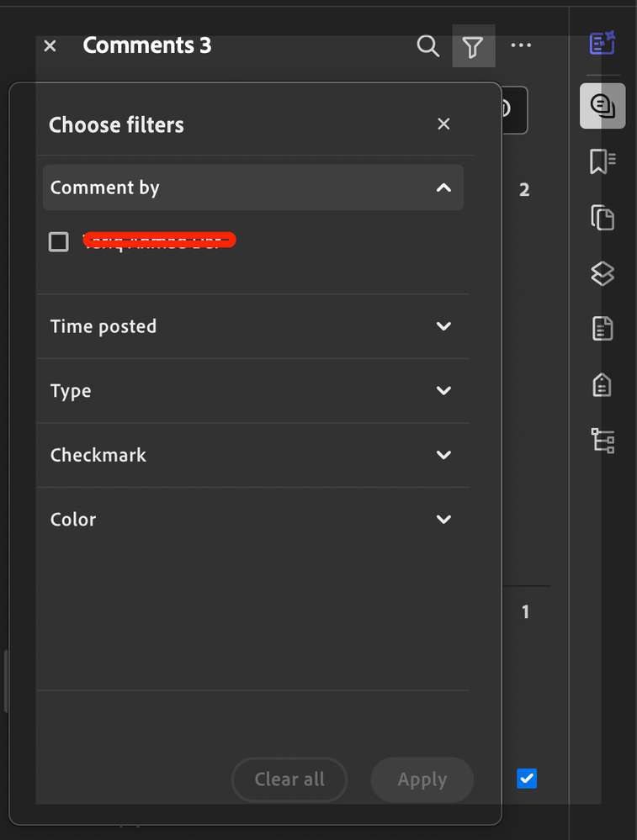Expand the Time posted filter

tap(444, 326)
